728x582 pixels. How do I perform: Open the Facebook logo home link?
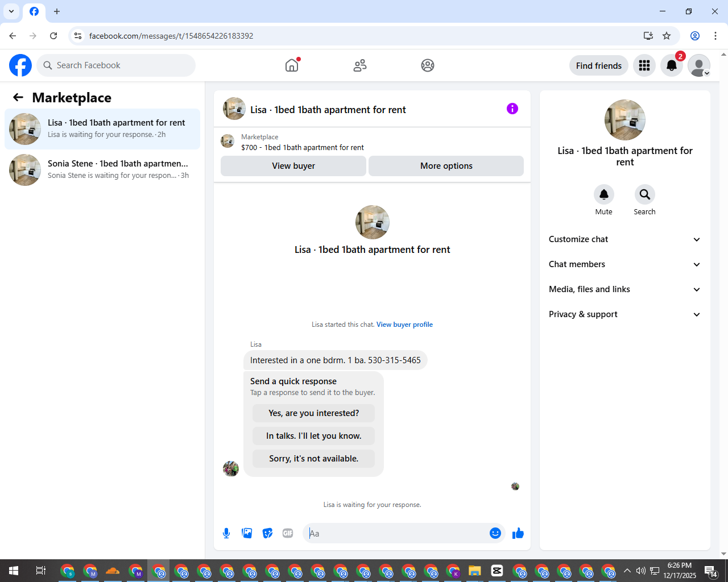(20, 65)
